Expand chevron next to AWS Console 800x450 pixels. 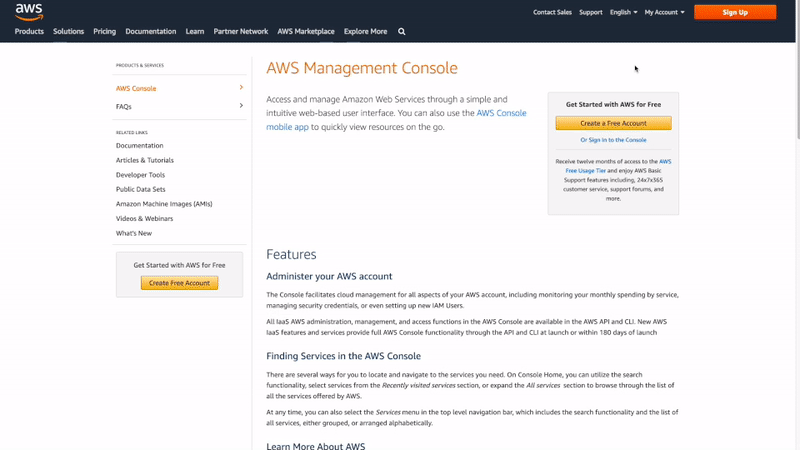(241, 88)
